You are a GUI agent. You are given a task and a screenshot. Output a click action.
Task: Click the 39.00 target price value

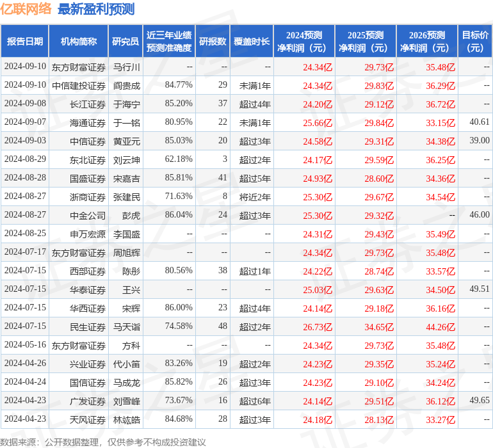pyautogui.click(x=480, y=140)
